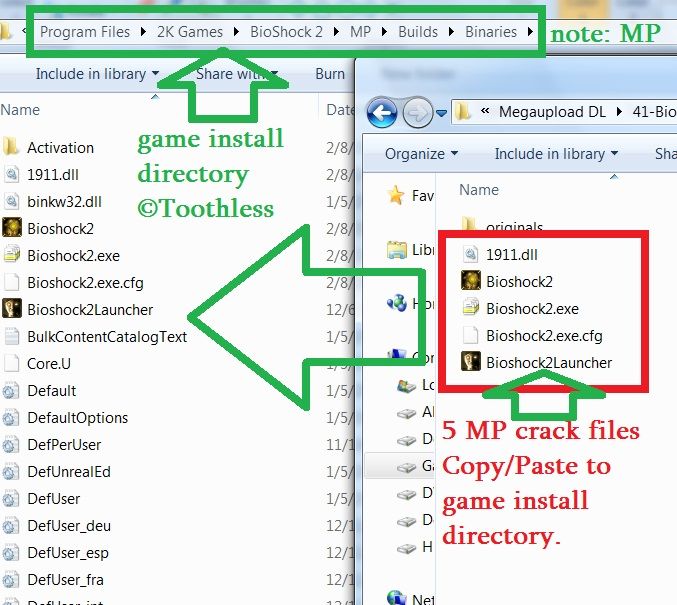Viewport: 677px width, 605px height.
Task: Expand the arrow after Program Files breadcrumb
Action: (x=143, y=32)
